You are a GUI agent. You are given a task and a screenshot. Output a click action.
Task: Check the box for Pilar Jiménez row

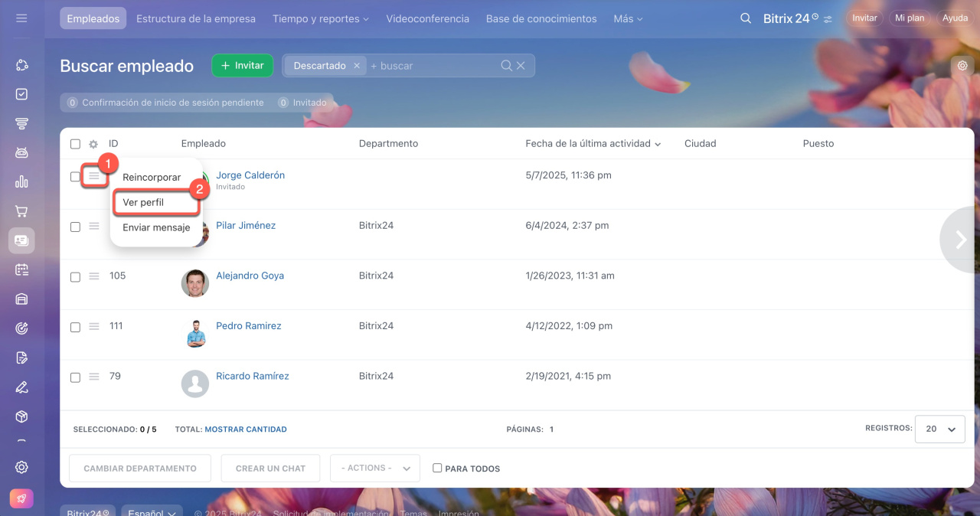click(75, 227)
